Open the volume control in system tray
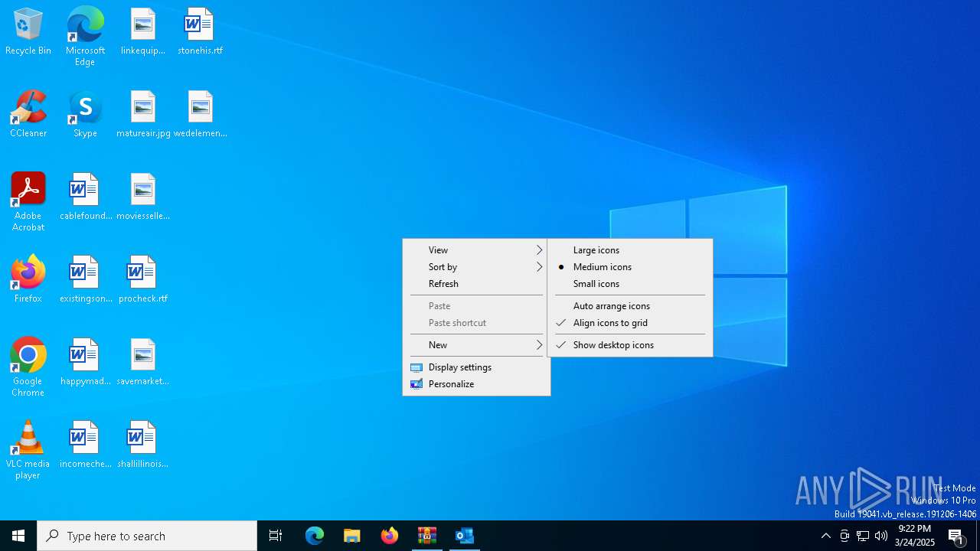 pyautogui.click(x=881, y=536)
